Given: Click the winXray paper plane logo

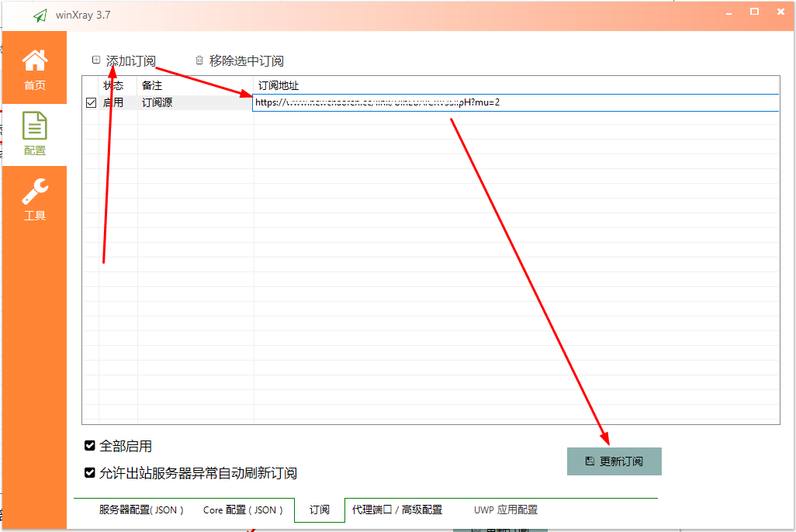Looking at the screenshot, I should tap(40, 16).
